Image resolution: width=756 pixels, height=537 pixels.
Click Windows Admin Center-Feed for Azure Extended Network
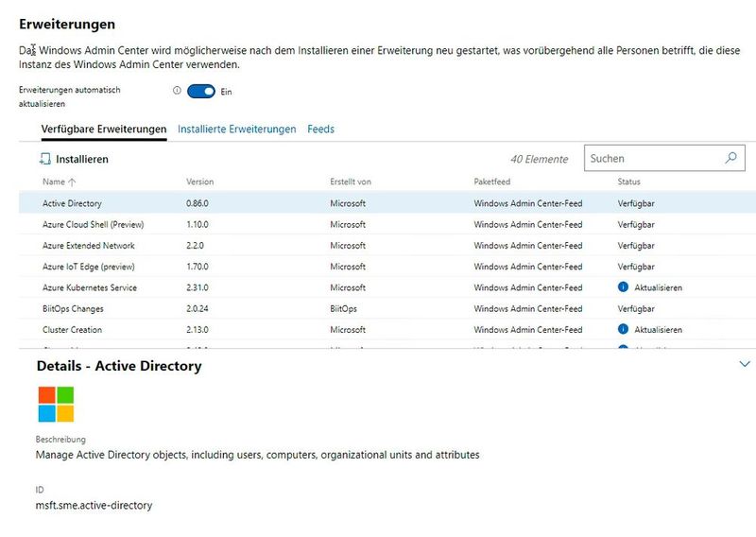click(528, 246)
